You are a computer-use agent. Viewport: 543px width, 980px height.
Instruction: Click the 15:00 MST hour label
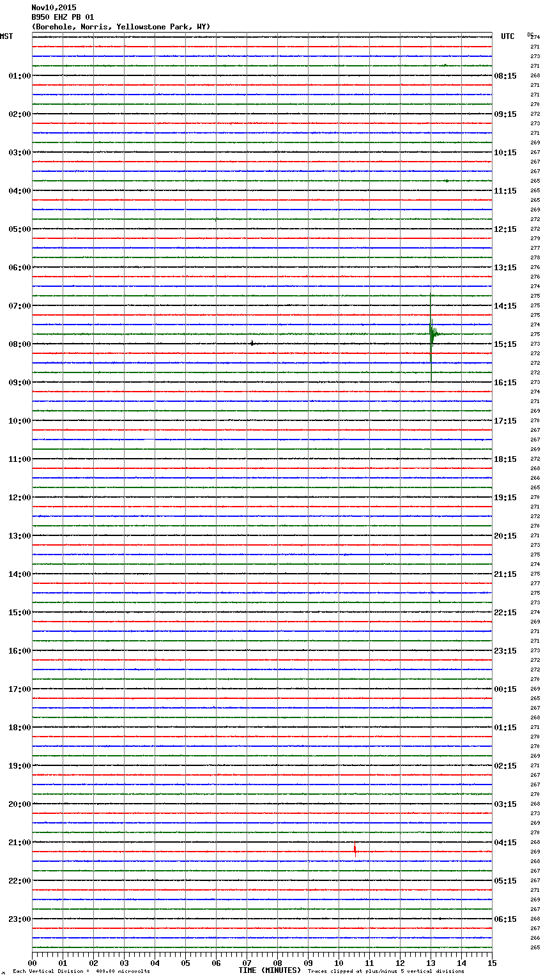point(20,612)
